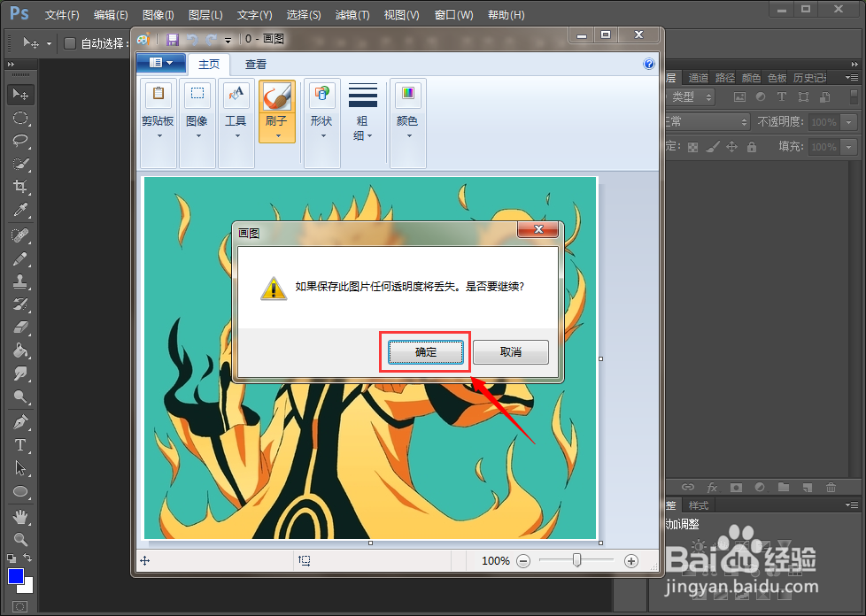Viewport: 866px width, 616px height.
Task: Open the Paint quick access customize dropdown
Action: pos(228,40)
